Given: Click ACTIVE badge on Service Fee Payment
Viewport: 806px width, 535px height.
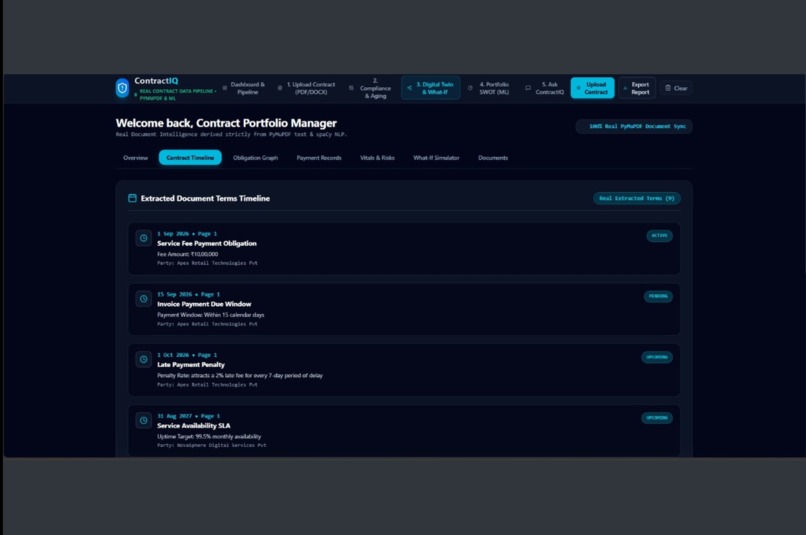Looking at the screenshot, I should [660, 235].
